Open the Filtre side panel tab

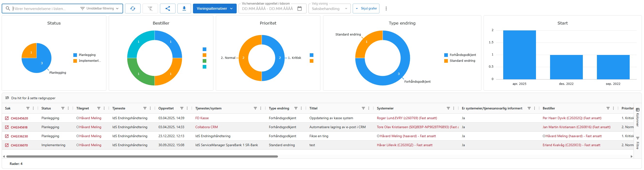click(637, 143)
